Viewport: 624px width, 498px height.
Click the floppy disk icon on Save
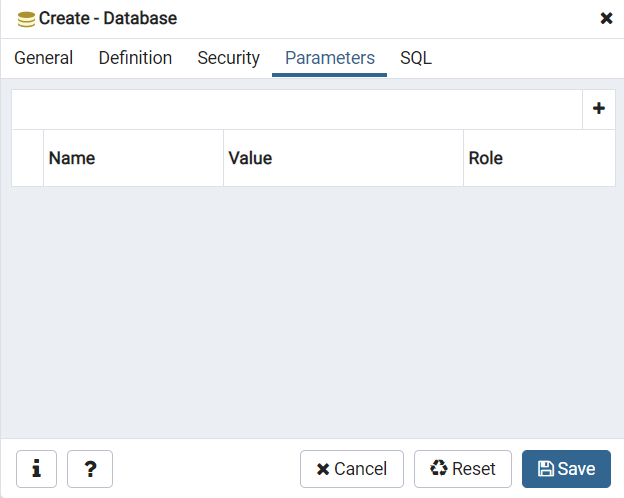pyautogui.click(x=546, y=469)
